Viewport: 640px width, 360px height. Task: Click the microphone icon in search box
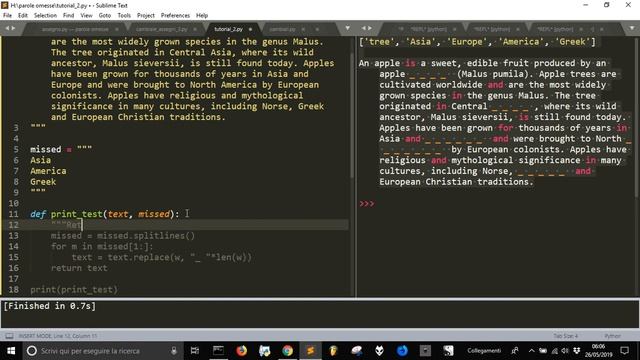pyautogui.click(x=174, y=351)
